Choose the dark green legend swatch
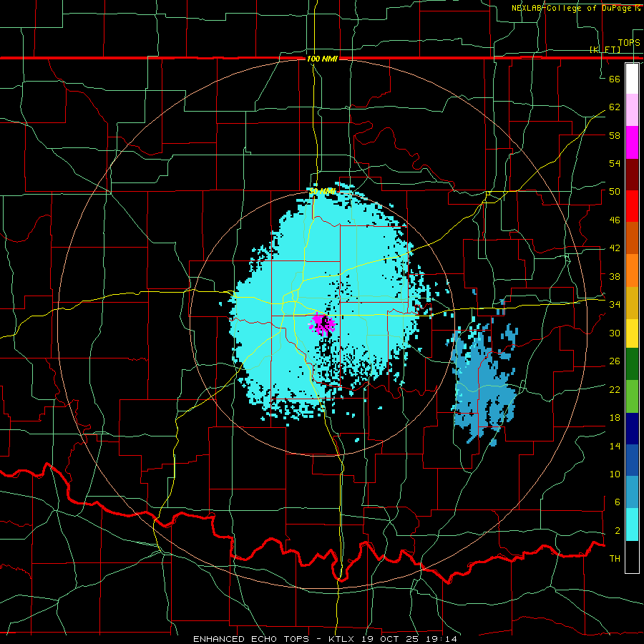644x644 pixels. [x=632, y=364]
